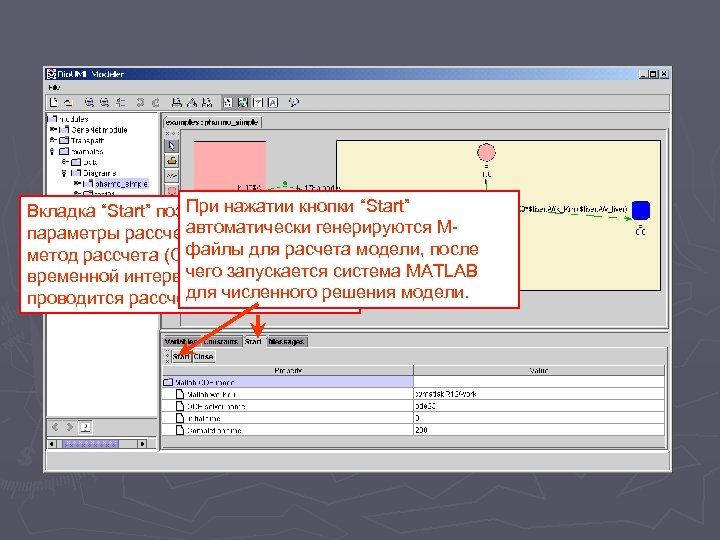
Task: Expand the data folder node
Action: (65, 162)
